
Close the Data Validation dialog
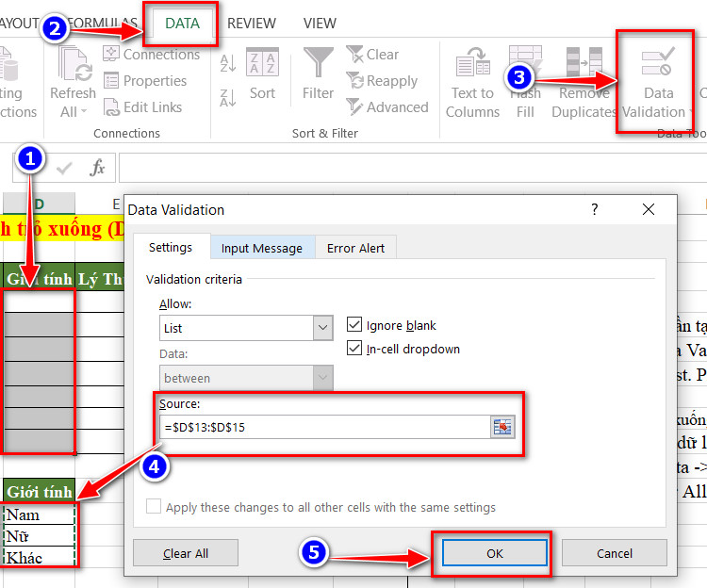click(649, 209)
